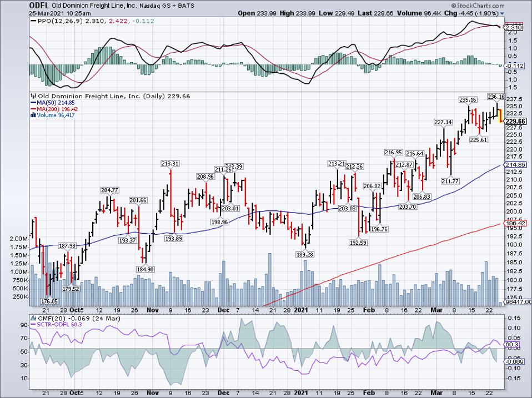Click the Mar month label on the date axis under the price chart

pyautogui.click(x=436, y=310)
